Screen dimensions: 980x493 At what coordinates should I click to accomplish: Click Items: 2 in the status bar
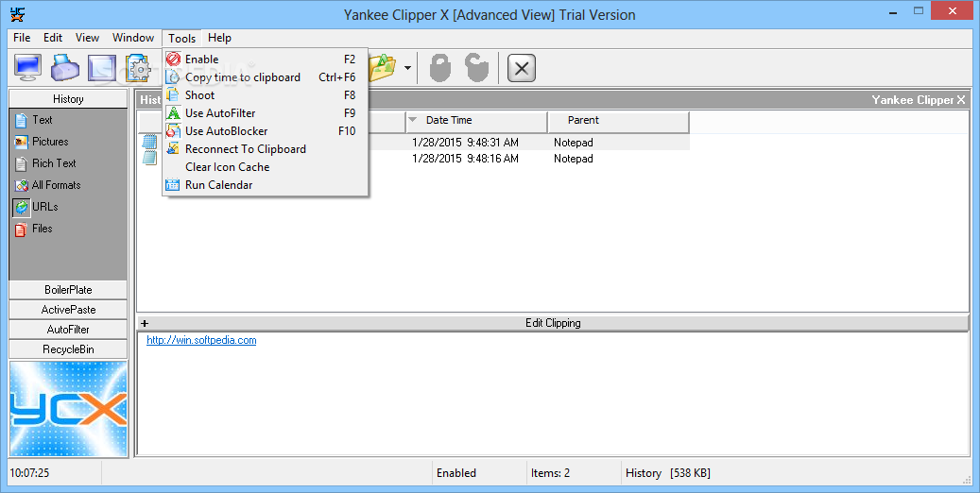pos(551,473)
